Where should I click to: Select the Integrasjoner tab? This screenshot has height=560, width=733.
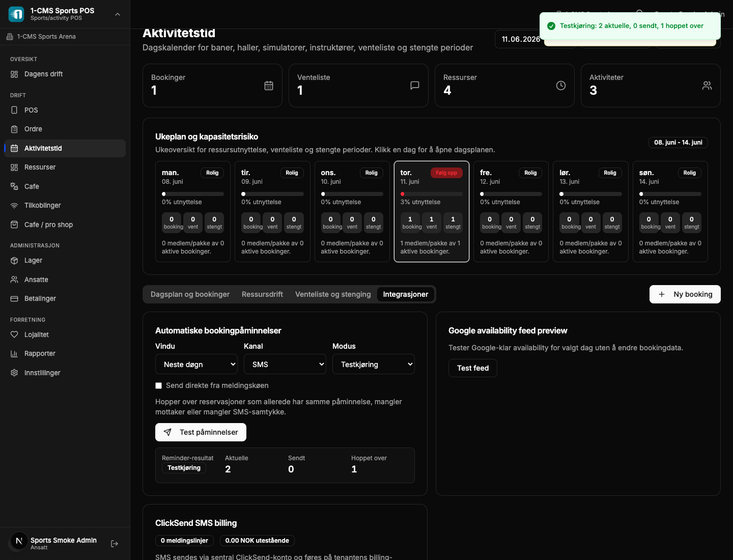pyautogui.click(x=406, y=294)
